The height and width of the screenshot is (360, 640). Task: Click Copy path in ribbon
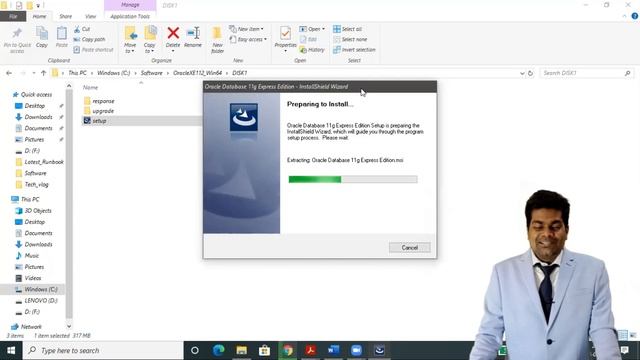[x=89, y=39]
